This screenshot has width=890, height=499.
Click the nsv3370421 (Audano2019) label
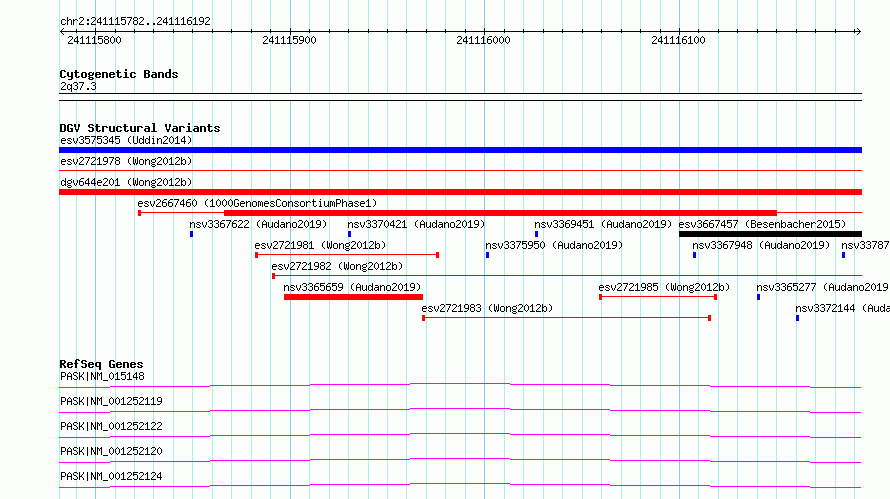coord(416,224)
